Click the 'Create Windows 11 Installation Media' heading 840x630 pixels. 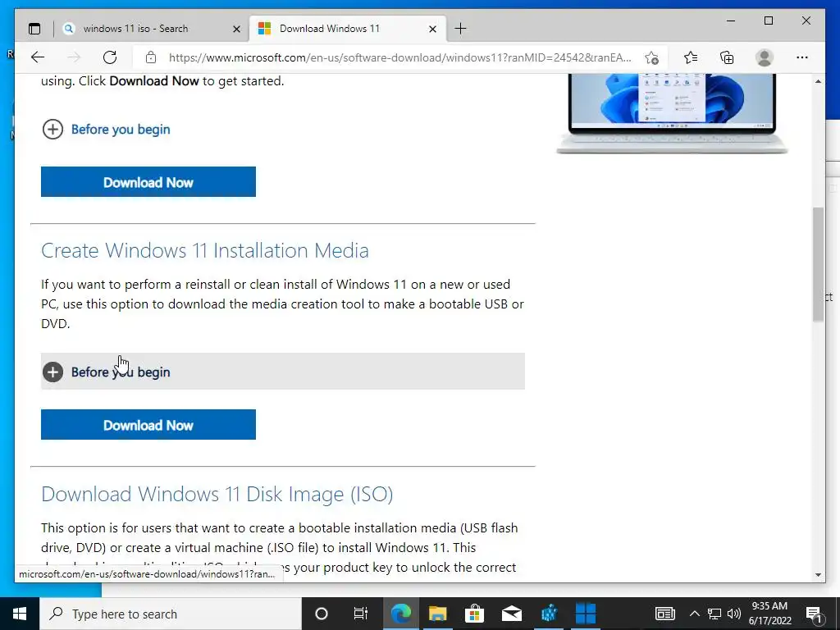tap(204, 251)
